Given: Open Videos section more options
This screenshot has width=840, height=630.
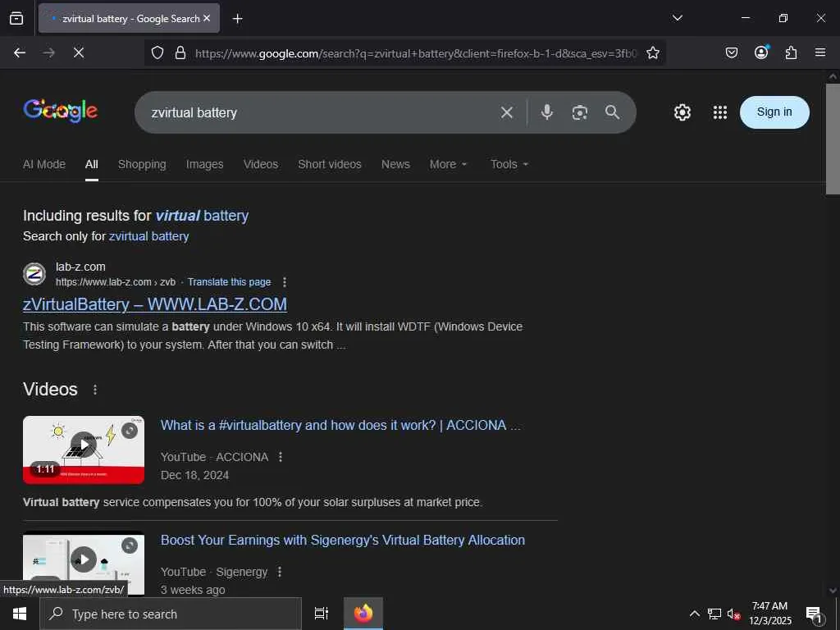Looking at the screenshot, I should (x=95, y=390).
